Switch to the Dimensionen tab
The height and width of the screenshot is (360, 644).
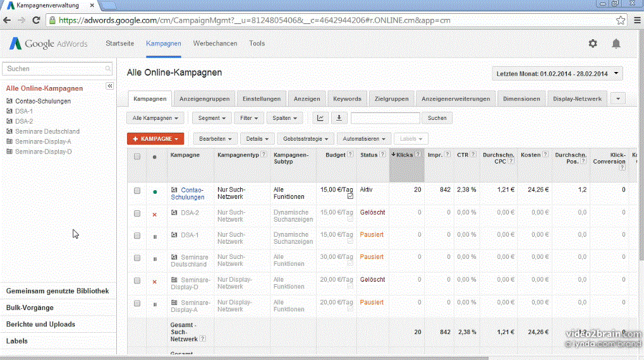point(521,99)
